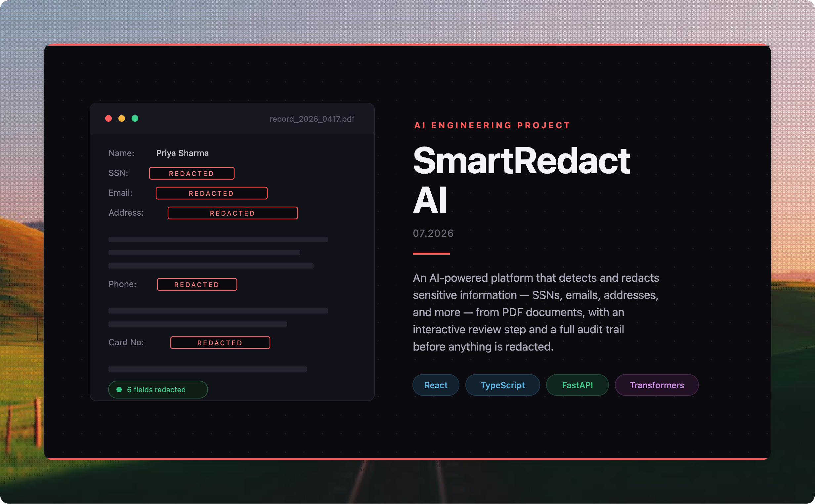
Task: Click the REDACTED box next to SSN
Action: (192, 173)
